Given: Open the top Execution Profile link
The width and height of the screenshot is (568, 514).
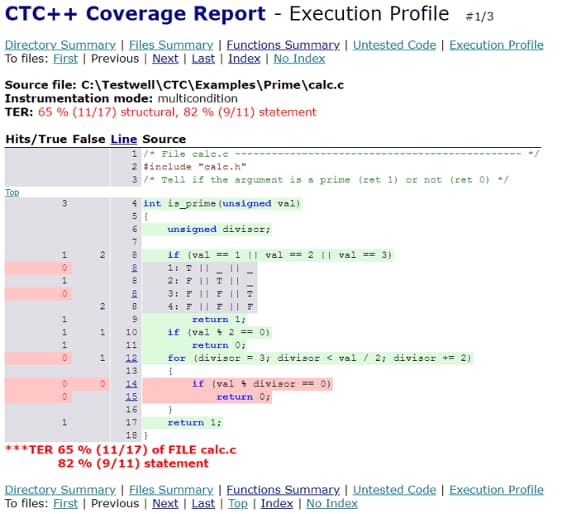Looking at the screenshot, I should tap(496, 45).
